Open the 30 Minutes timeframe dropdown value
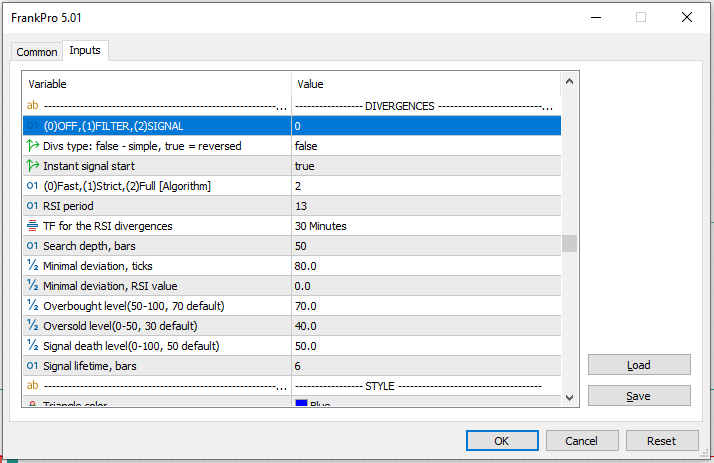Viewport: 714px width, 463px height. pos(425,226)
